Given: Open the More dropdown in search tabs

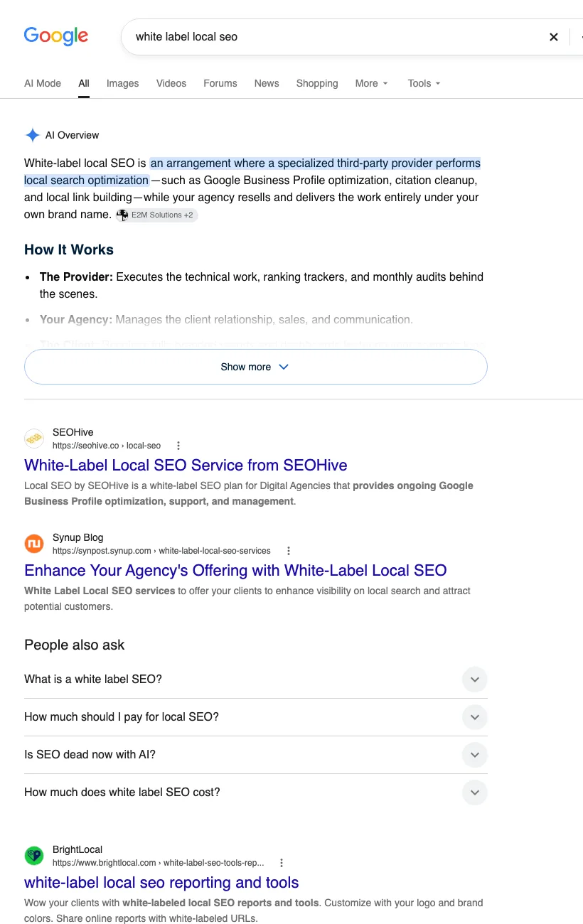Looking at the screenshot, I should coord(372,83).
